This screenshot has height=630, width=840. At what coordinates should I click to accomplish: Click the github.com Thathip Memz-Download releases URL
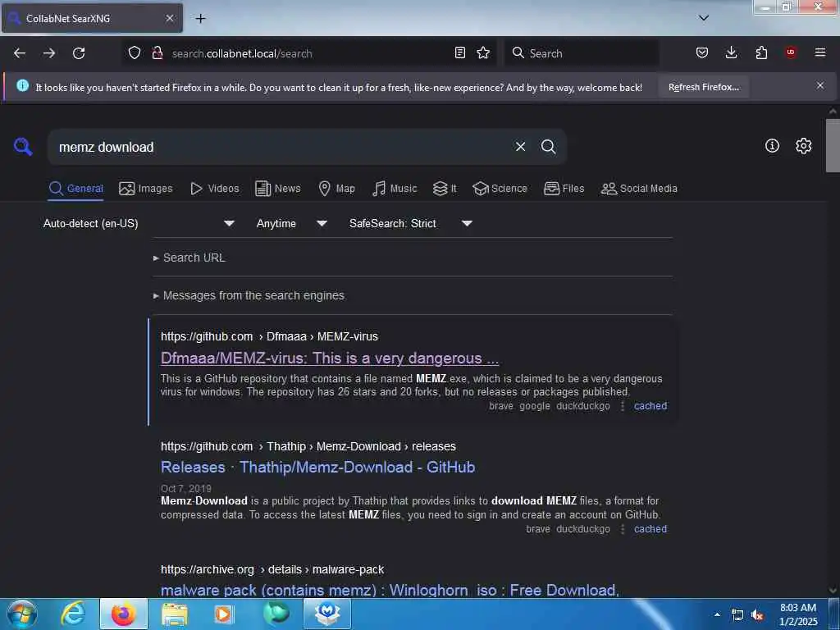308,446
